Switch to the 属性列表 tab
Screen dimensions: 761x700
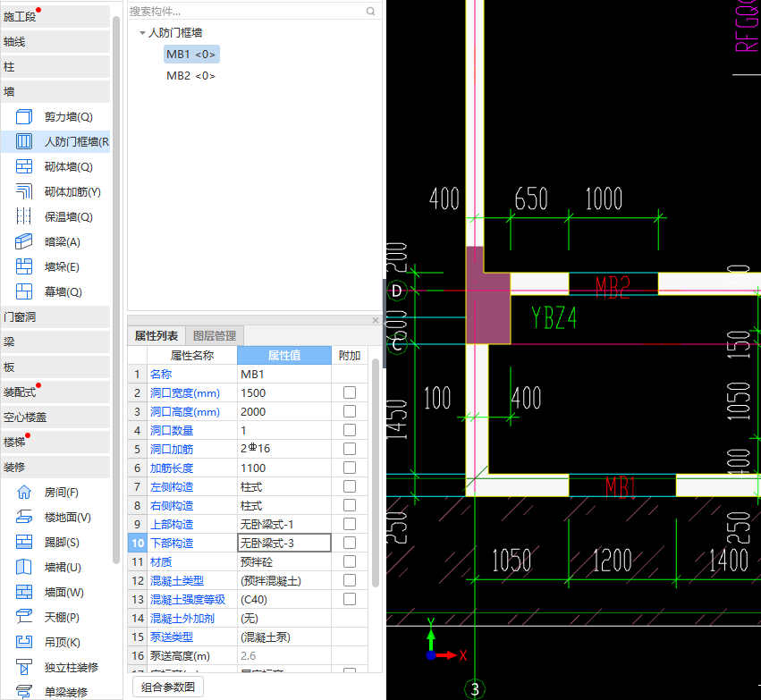pos(156,335)
